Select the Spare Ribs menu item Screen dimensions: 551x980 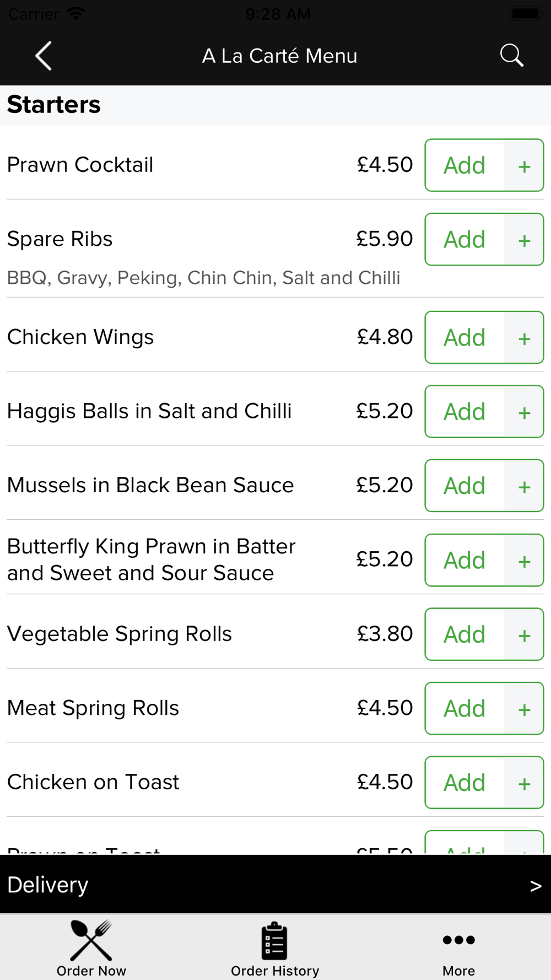coord(60,239)
